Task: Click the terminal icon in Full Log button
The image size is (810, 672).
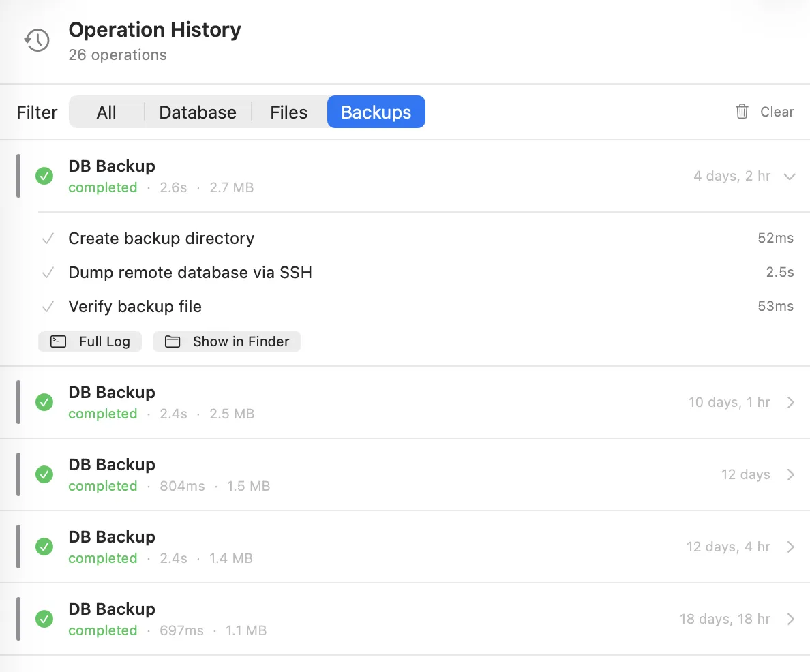Action: pyautogui.click(x=59, y=341)
